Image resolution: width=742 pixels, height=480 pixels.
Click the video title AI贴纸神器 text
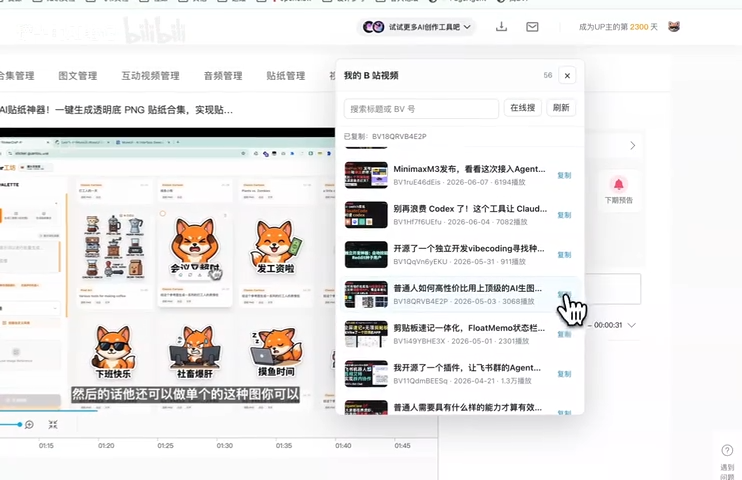[116, 110]
